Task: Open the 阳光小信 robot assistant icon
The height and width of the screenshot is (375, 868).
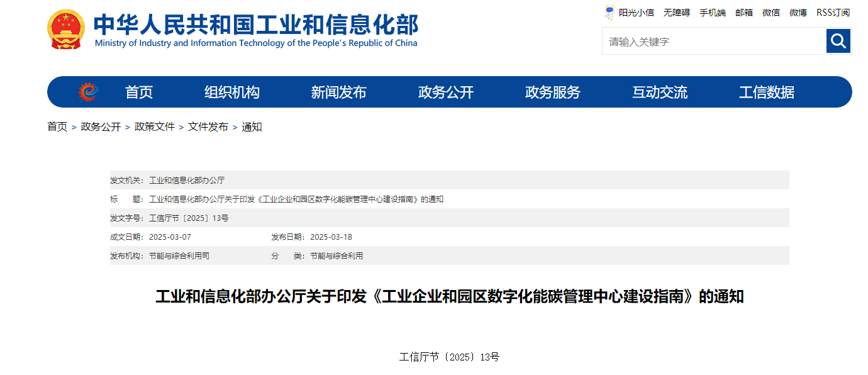Action: (x=609, y=12)
